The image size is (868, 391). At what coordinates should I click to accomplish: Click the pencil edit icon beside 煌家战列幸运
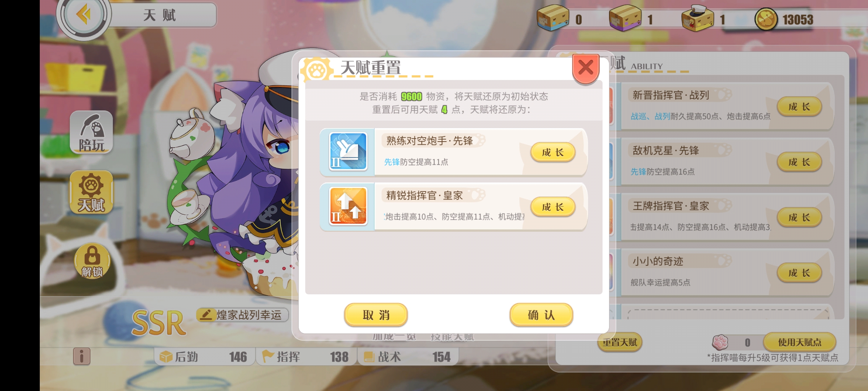(x=206, y=315)
